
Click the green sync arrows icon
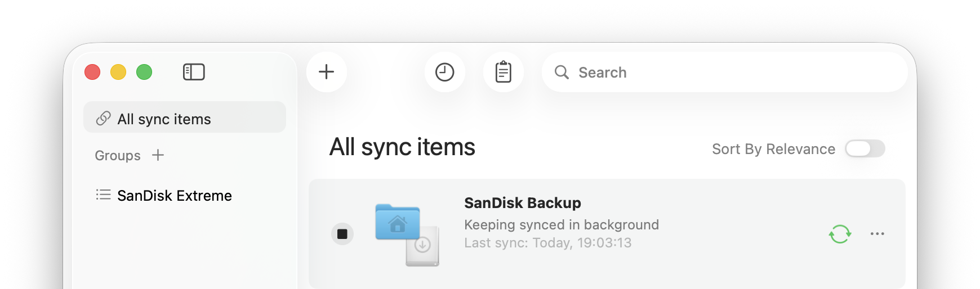click(x=840, y=234)
